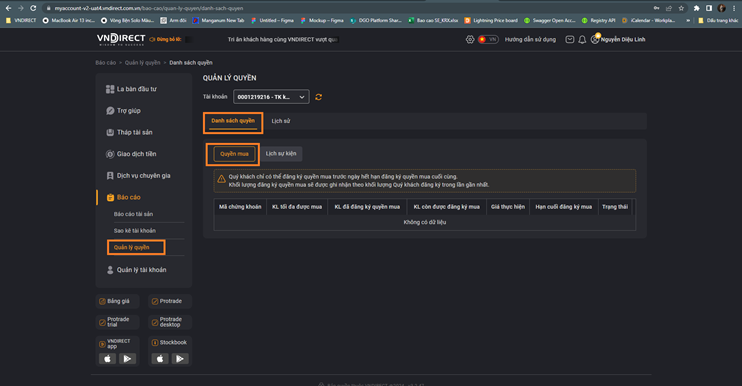Expand the Tài khoản account dropdown
Screen dimensions: 742x386
click(271, 97)
